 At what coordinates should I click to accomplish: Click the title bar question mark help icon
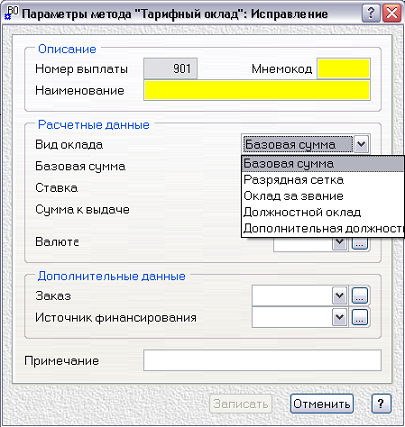pyautogui.click(x=371, y=13)
